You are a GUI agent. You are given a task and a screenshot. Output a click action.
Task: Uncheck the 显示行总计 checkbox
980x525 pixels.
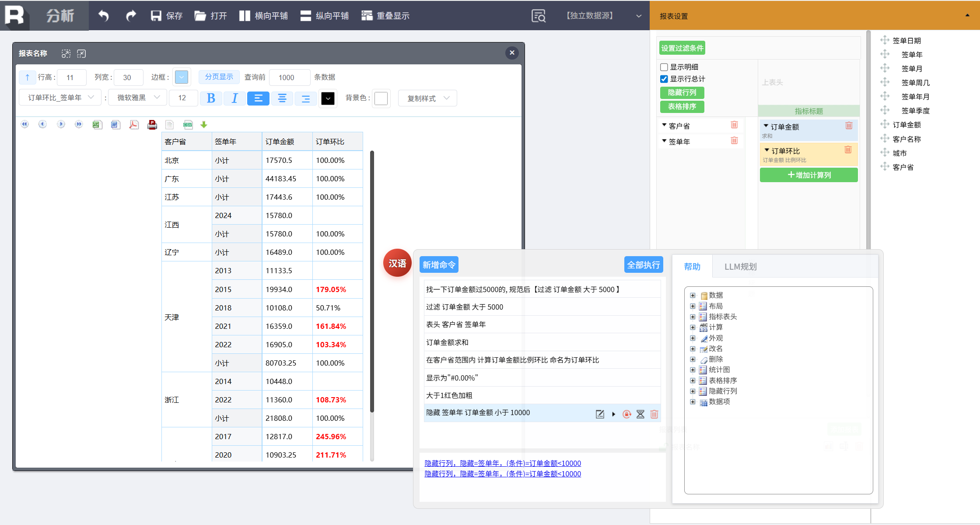[x=664, y=79]
